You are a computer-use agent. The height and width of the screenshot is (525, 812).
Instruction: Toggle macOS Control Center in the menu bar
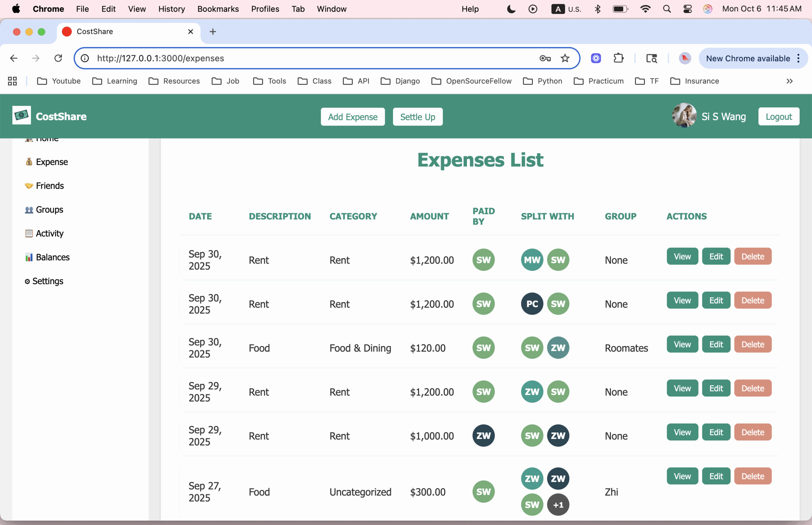(x=687, y=9)
